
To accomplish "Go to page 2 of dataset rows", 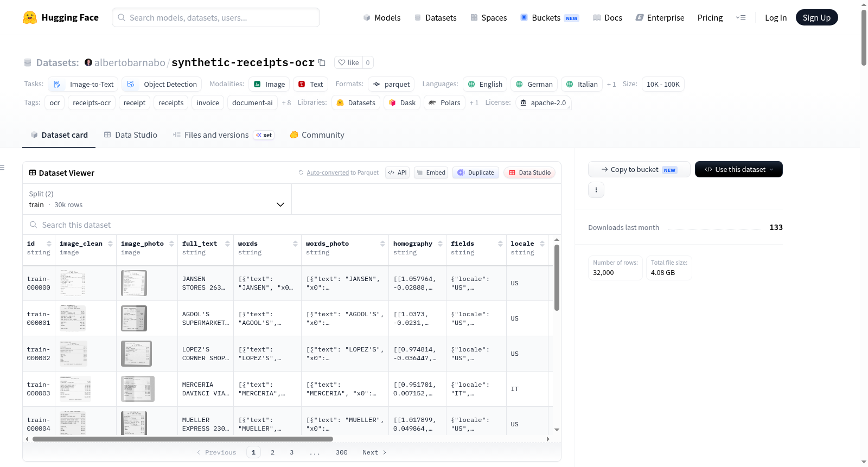I will [x=272, y=452].
